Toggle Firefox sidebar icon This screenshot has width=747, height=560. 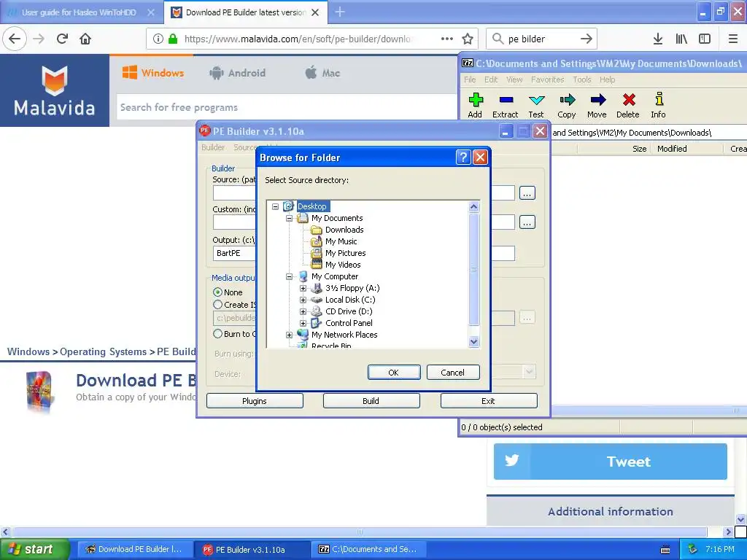click(705, 39)
